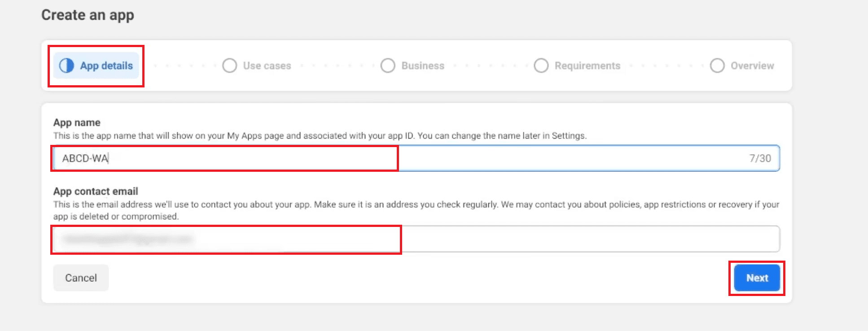Click the Requirements step circle
Image resolution: width=868 pixels, height=331 pixels.
pos(541,65)
